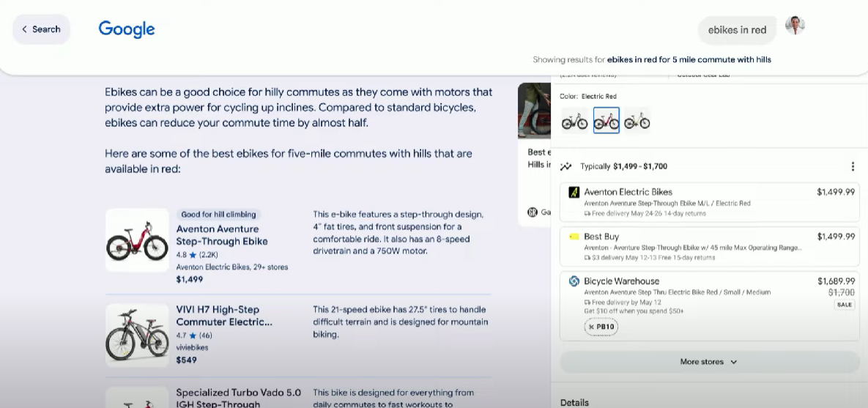Open the Google logo homepage

[x=127, y=29]
